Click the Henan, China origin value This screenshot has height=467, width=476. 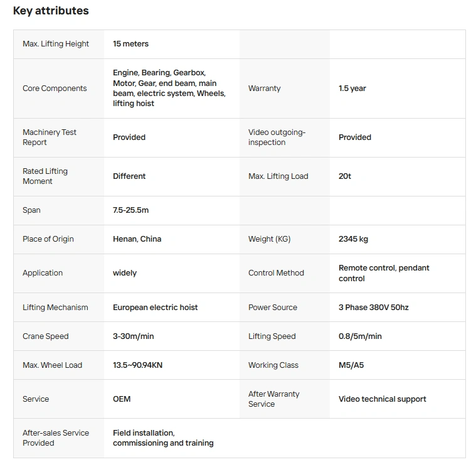pos(137,239)
